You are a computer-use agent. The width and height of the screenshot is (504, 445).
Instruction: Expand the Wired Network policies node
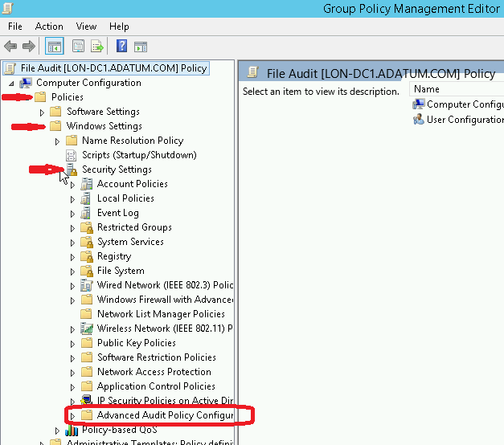click(72, 286)
